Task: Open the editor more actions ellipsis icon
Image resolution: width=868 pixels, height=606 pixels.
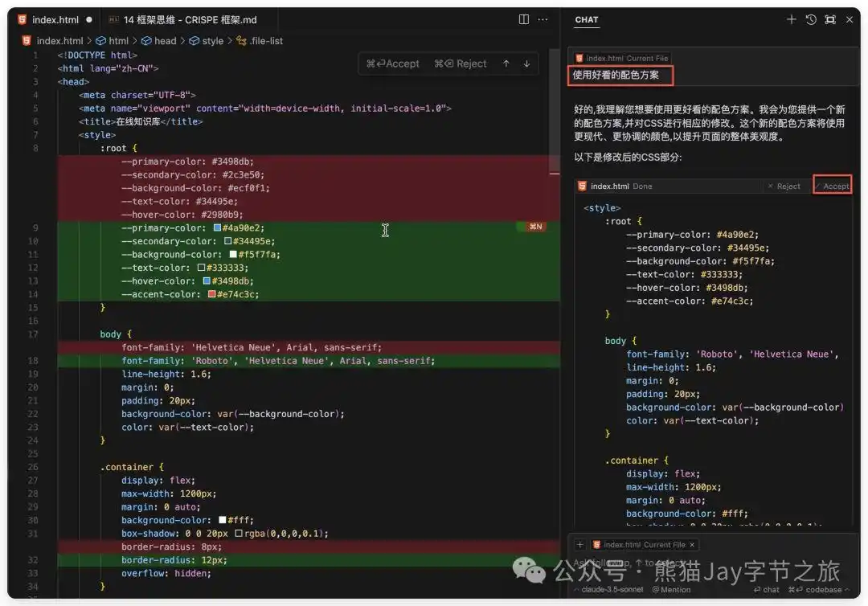Action: (x=542, y=18)
